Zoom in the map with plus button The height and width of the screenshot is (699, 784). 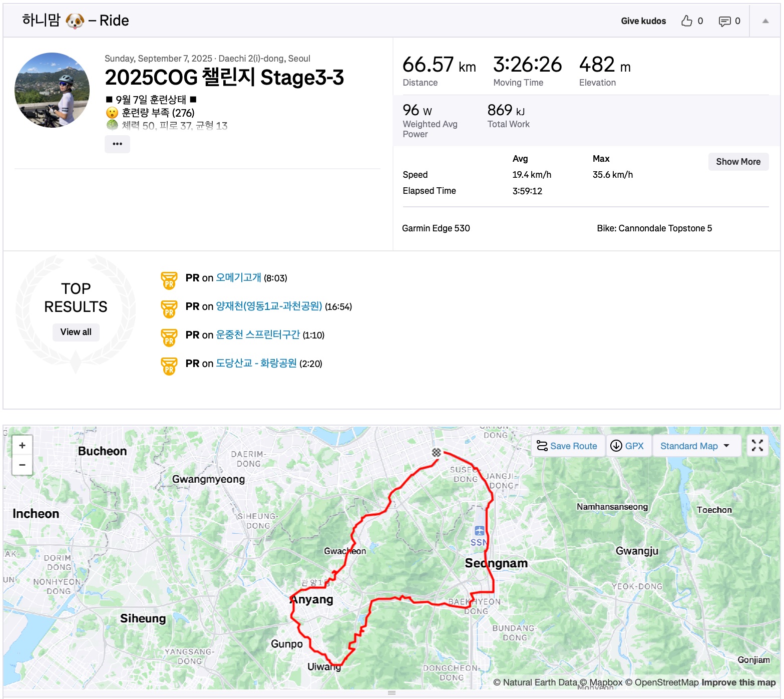pyautogui.click(x=22, y=445)
